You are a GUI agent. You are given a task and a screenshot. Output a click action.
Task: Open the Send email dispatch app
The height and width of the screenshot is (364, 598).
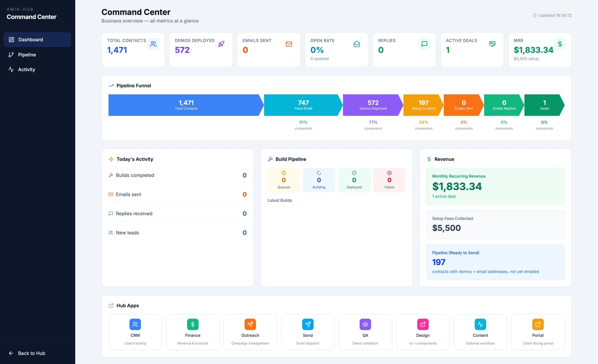(308, 324)
